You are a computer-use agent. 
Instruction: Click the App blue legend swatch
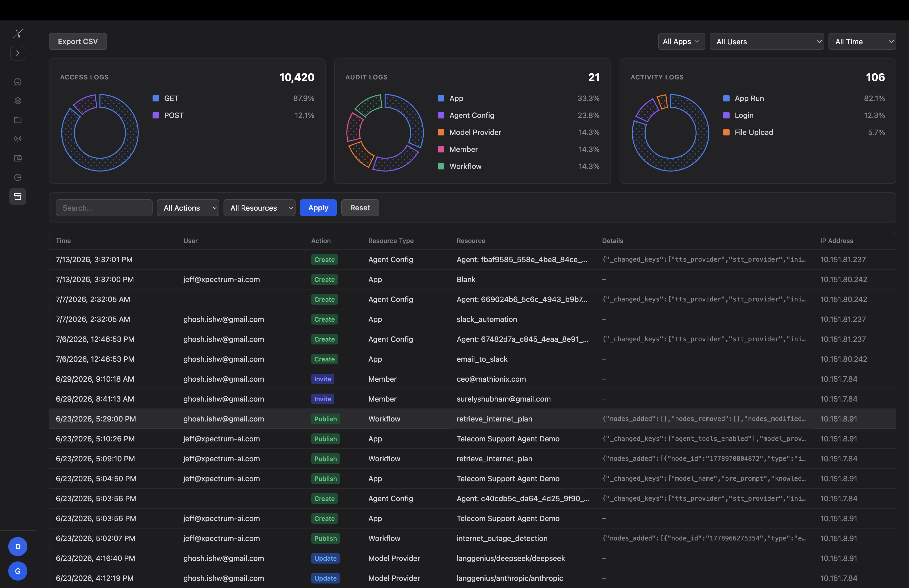pos(441,99)
